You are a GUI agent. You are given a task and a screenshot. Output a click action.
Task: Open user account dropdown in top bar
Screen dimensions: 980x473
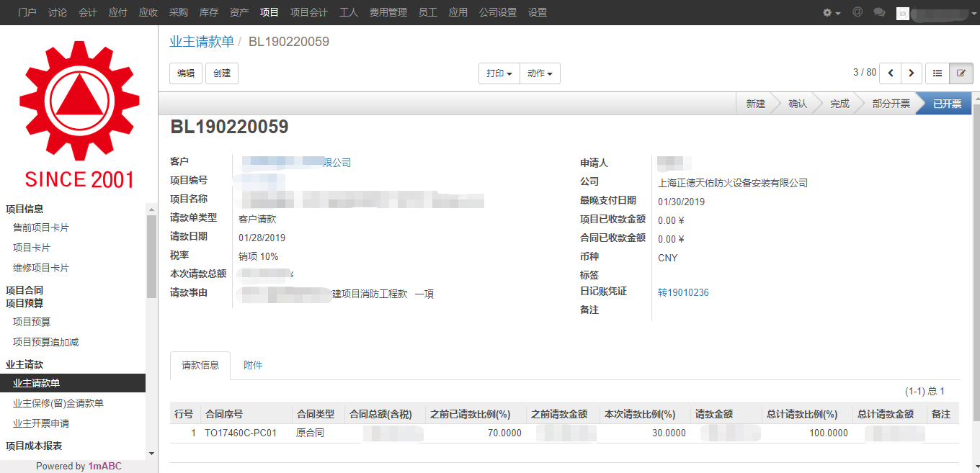coord(937,13)
